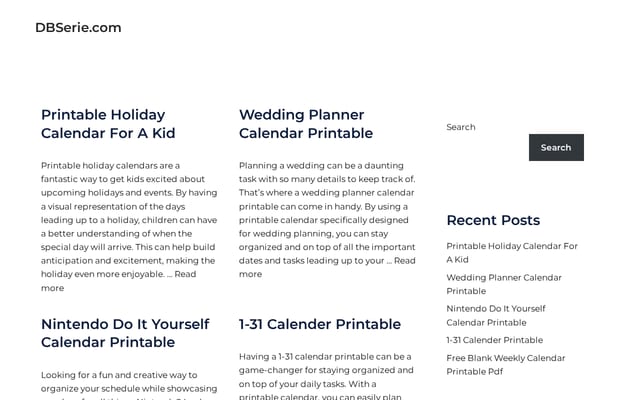
Task: Open Nintendo Do It Yourself Calendar Printable heading
Action: click(125, 333)
